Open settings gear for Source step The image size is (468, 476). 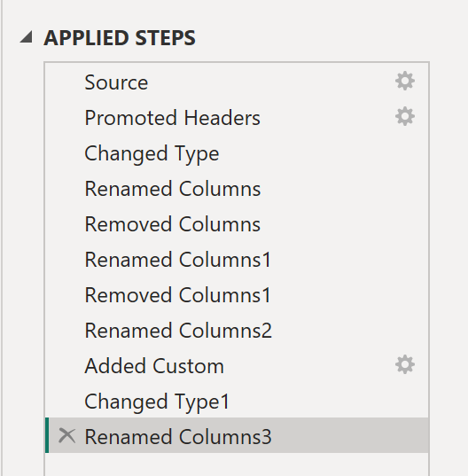coord(405,81)
